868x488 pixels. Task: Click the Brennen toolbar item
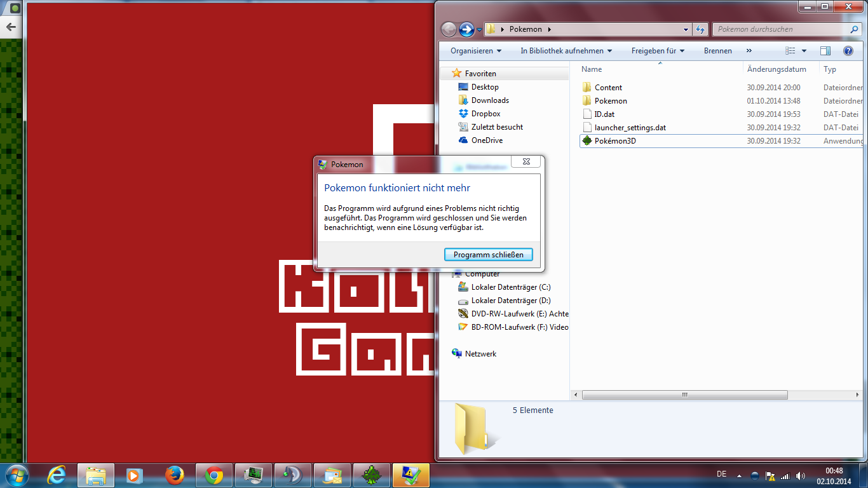tap(717, 51)
